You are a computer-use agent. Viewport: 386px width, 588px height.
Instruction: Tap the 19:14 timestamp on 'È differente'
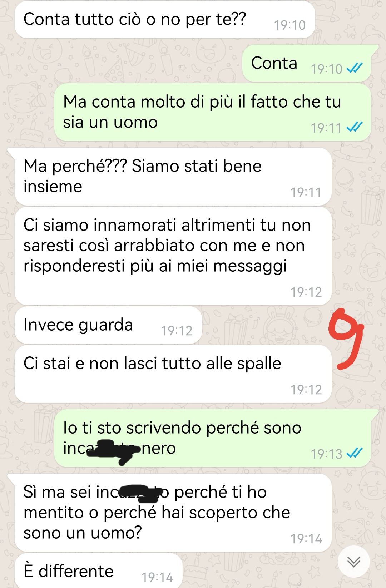[x=157, y=577]
